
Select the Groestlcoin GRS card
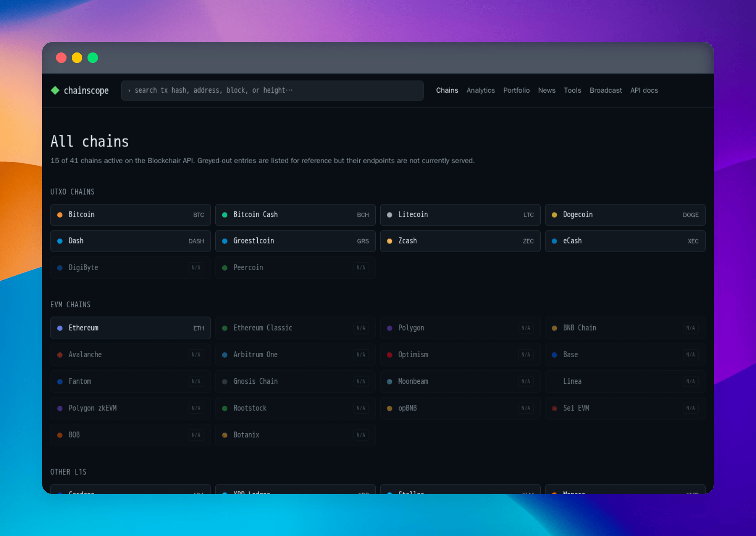[295, 241]
